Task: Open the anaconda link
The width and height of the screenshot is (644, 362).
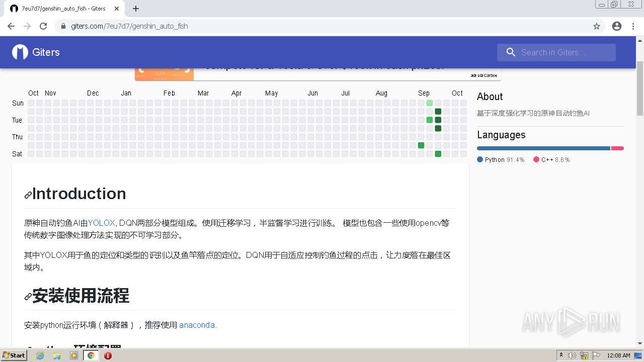Action: pyautogui.click(x=198, y=325)
